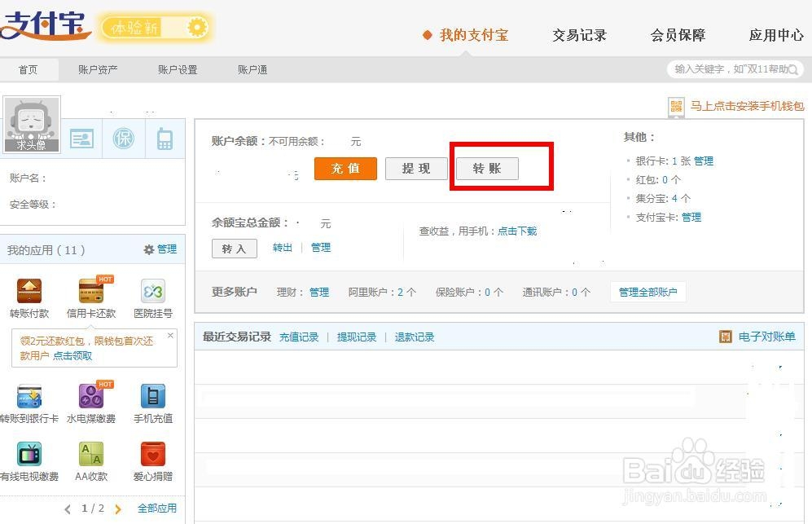Click the mobile phone icon beside avatar
This screenshot has height=524, width=812.
(x=165, y=139)
